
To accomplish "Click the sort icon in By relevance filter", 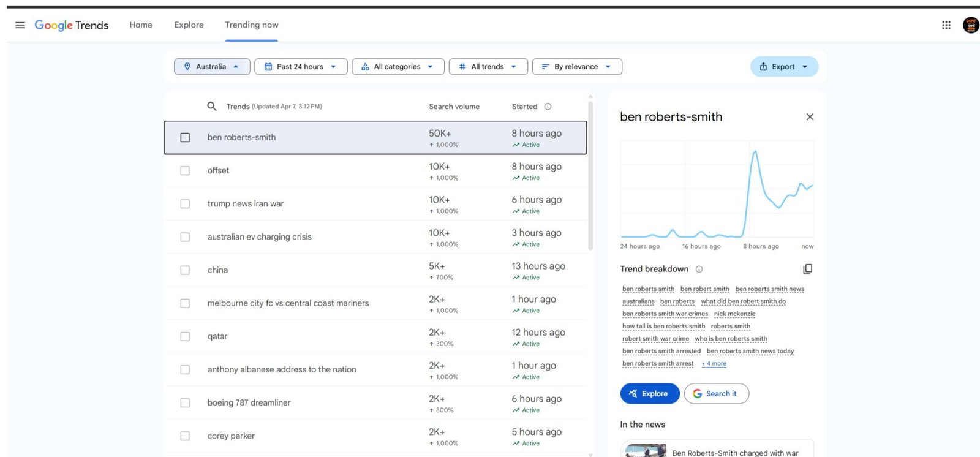I will pyautogui.click(x=545, y=67).
